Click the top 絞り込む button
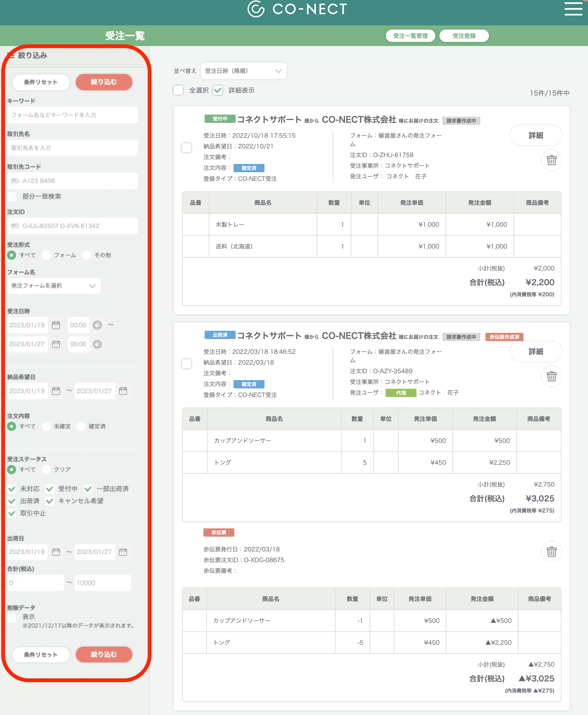588x715 pixels. (x=104, y=82)
